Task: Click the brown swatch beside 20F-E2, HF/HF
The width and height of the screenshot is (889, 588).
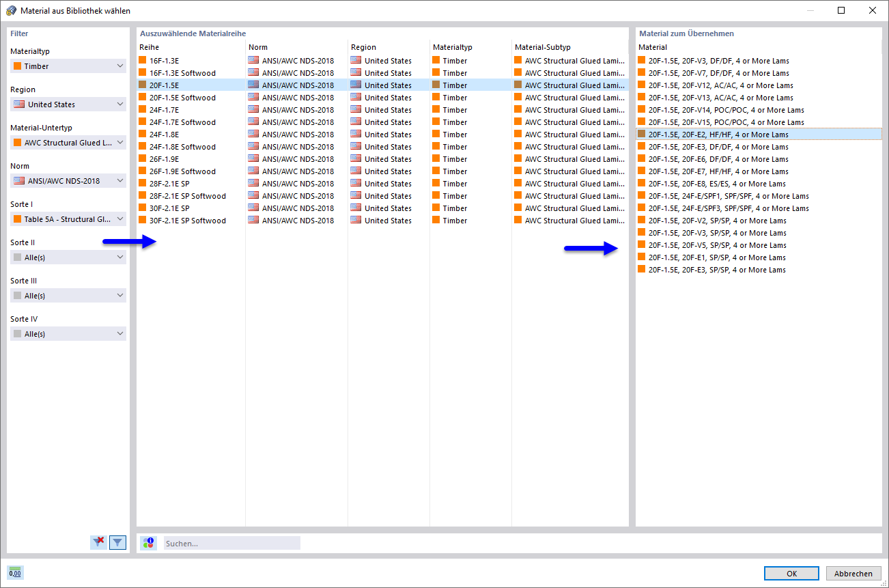Action: (x=641, y=134)
